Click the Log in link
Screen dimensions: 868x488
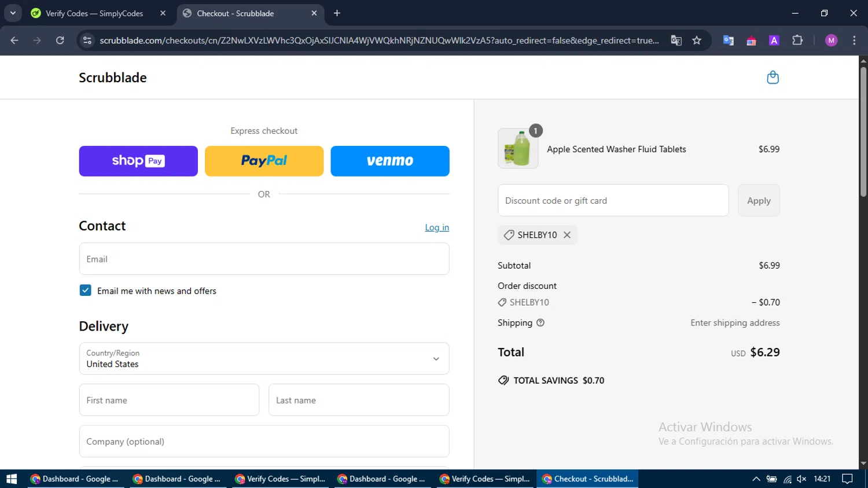[437, 228]
